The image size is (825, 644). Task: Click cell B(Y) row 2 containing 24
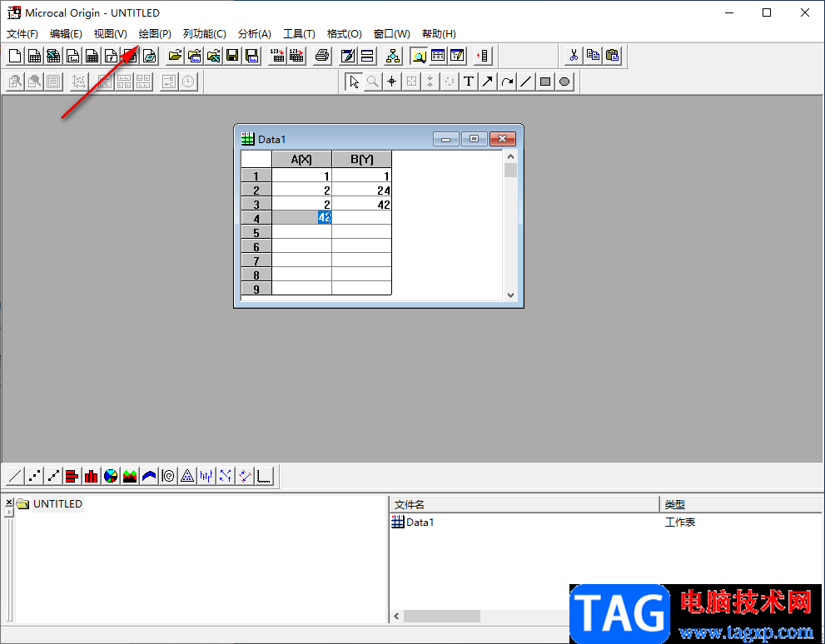pos(362,190)
